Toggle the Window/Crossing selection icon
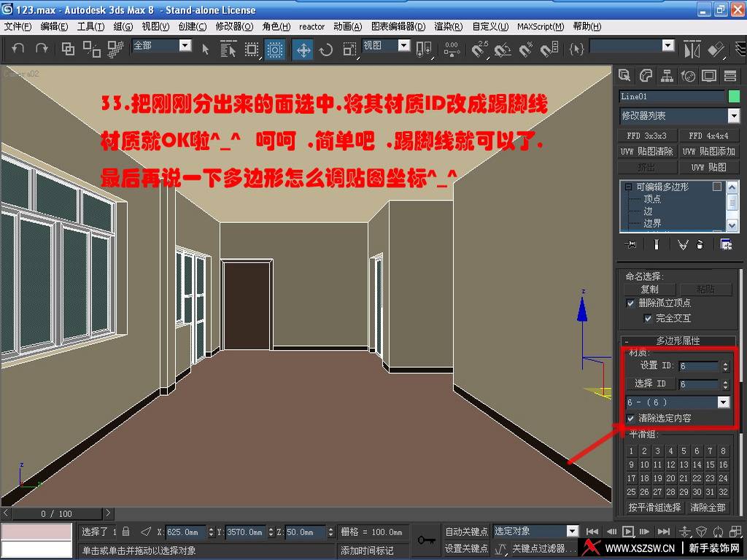The image size is (747, 560). pos(275,49)
